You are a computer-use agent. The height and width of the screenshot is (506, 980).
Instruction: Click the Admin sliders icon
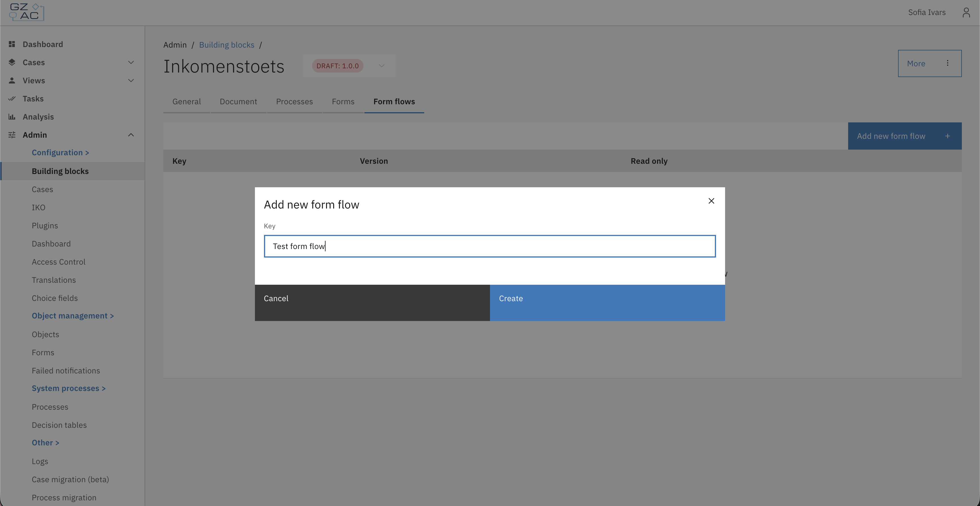point(12,135)
